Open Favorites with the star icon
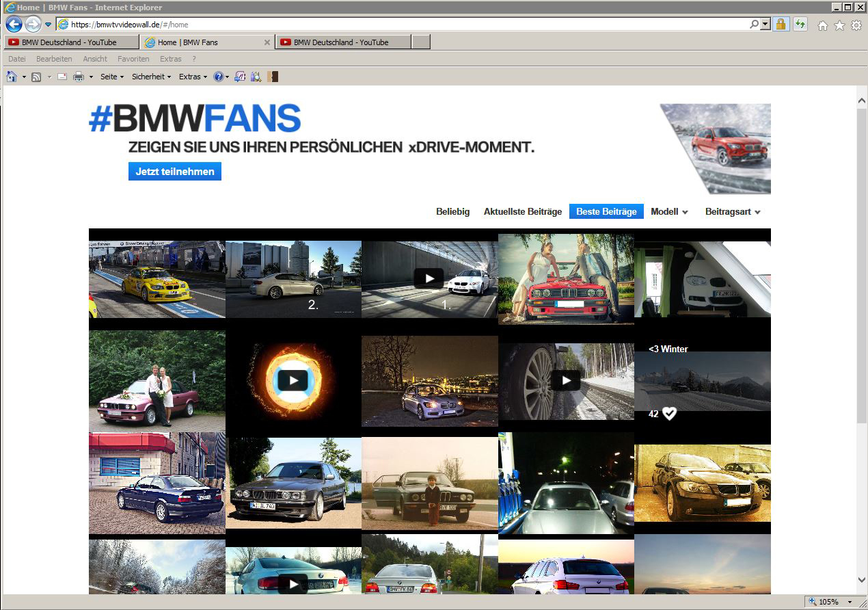The height and width of the screenshot is (610, 868). click(839, 25)
